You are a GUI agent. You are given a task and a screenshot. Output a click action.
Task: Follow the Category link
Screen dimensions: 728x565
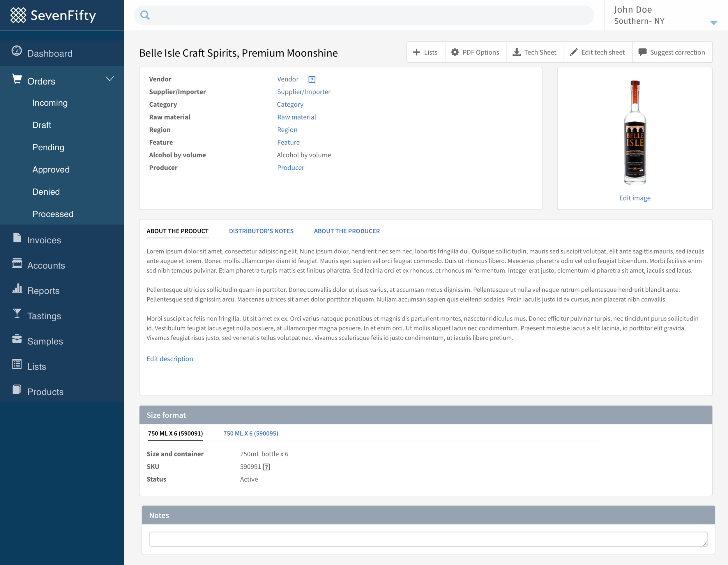pos(290,104)
